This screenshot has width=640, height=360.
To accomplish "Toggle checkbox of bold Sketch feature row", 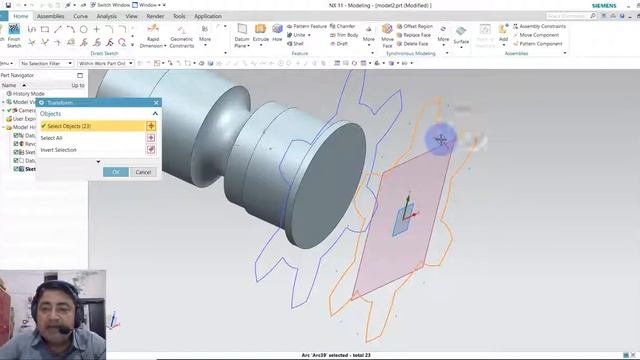I will coord(16,169).
